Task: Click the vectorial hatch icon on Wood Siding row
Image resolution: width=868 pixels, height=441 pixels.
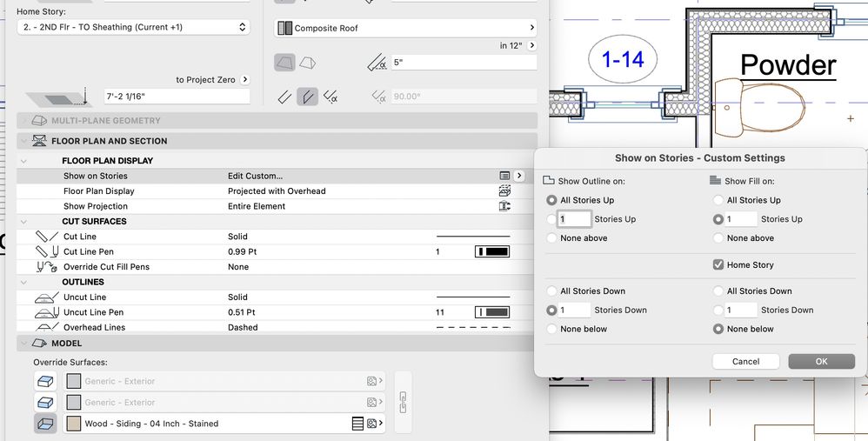Action: 357,424
